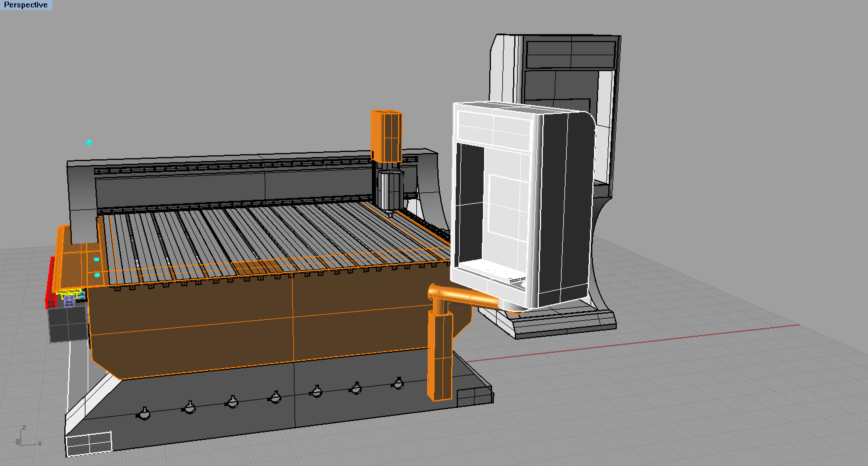Select the lower cyan marker on orange plate
Image resolution: width=868 pixels, height=466 pixels.
97,275
